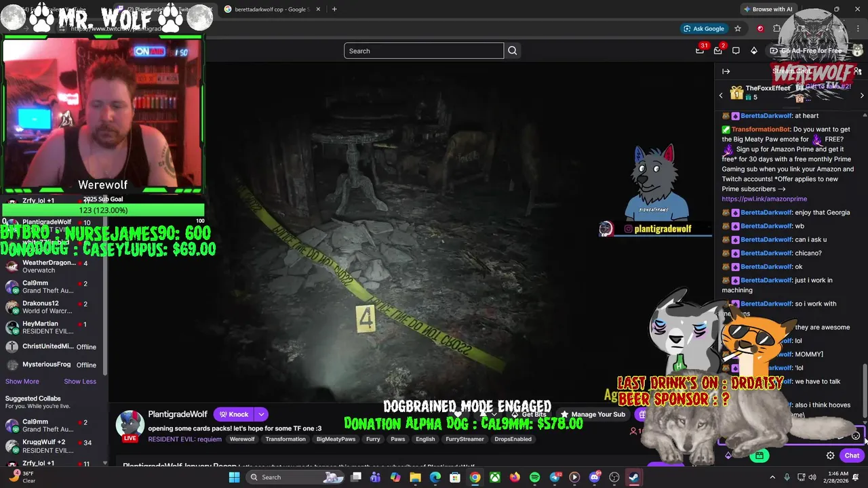The image size is (868, 488).
Task: Click Knock button for PlantigradeWolf
Action: coord(233,414)
